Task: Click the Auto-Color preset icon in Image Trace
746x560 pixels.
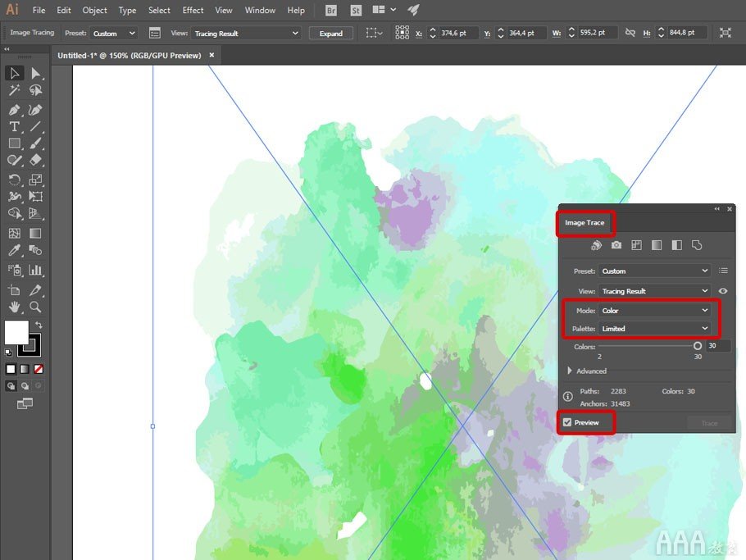Action: click(x=596, y=245)
